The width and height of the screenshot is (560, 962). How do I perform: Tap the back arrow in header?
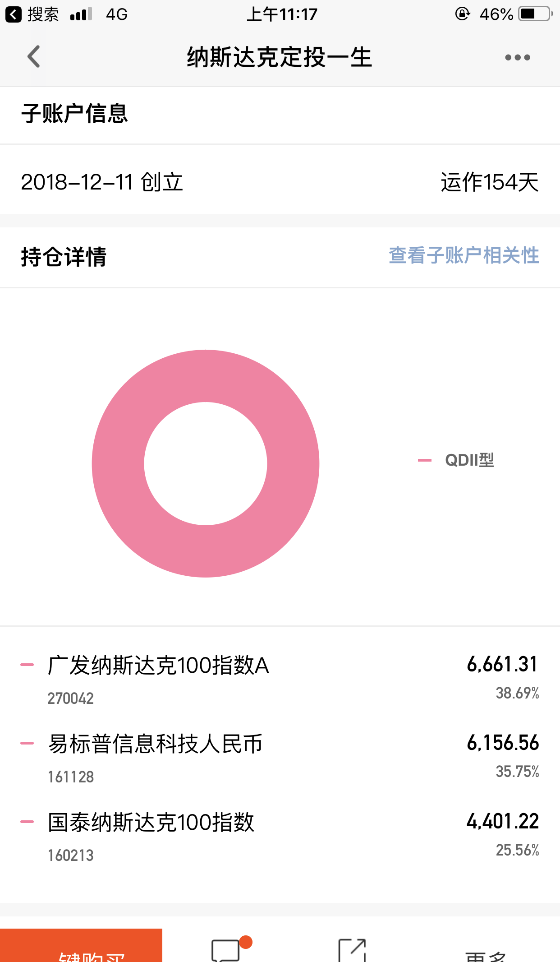click(34, 57)
